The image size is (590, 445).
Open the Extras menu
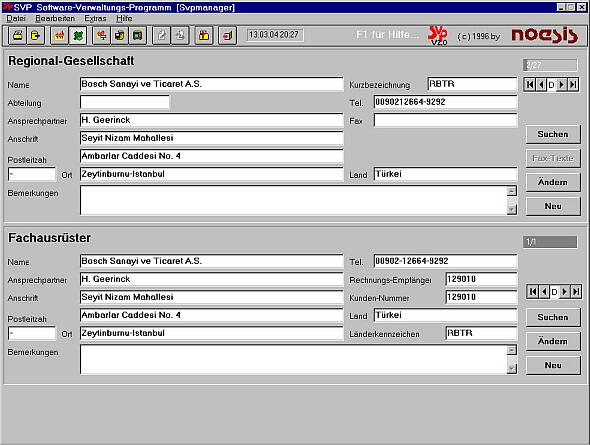(x=95, y=18)
